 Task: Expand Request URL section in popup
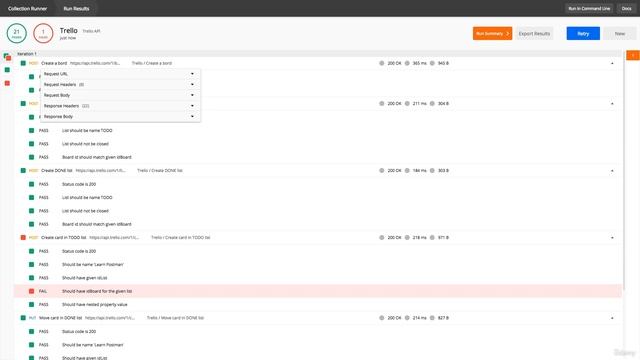120,74
